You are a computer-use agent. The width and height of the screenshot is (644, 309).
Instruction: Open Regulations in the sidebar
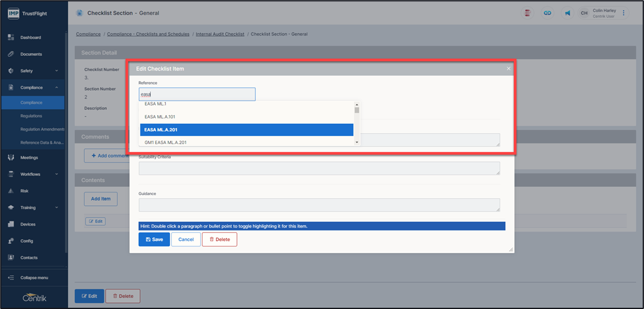click(x=31, y=115)
